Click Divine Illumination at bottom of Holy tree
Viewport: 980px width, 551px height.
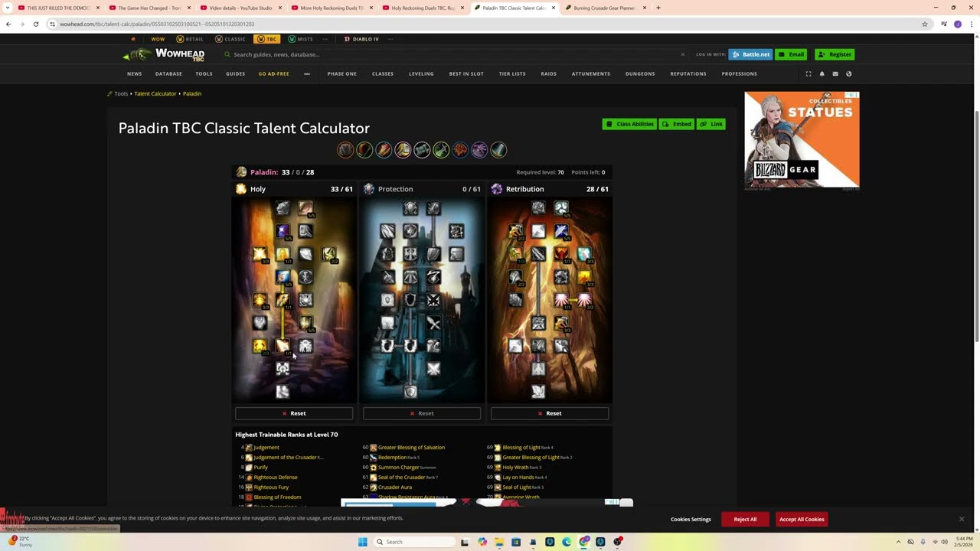[x=283, y=392]
